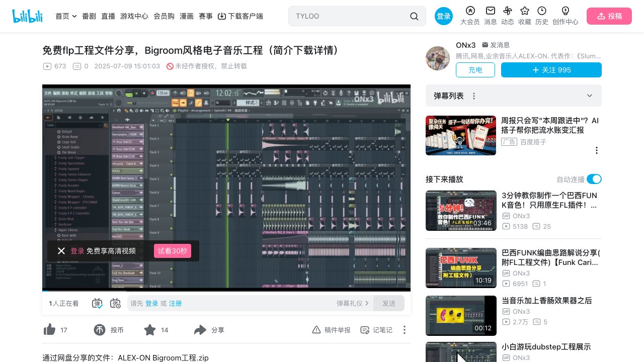The height and width of the screenshot is (362, 644).
Task: Click the pink 投稿 upload button
Action: point(609,16)
